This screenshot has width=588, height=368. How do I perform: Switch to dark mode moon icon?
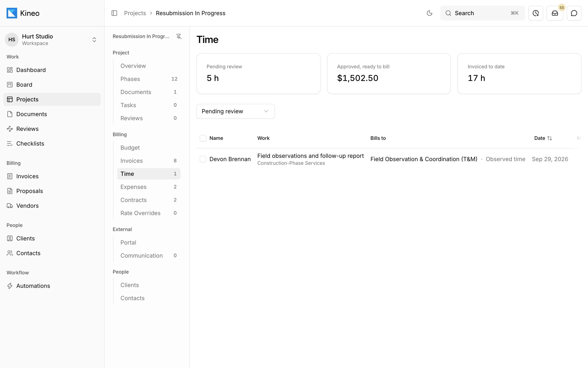429,13
